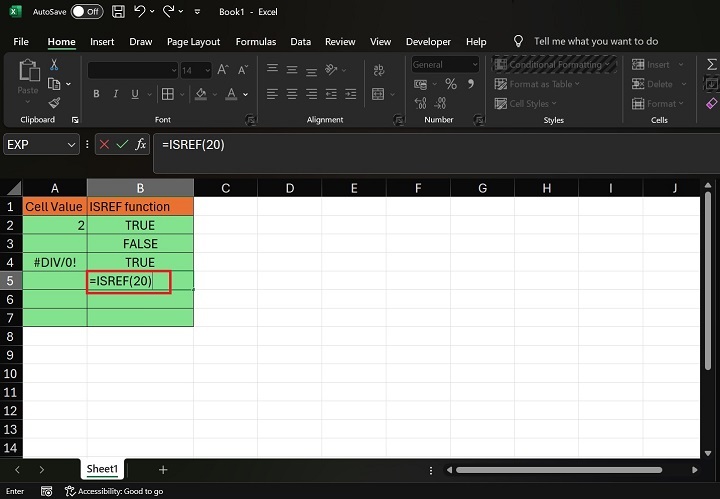
Task: Expand Name Box dropdown showing EXP
Action: 71,145
